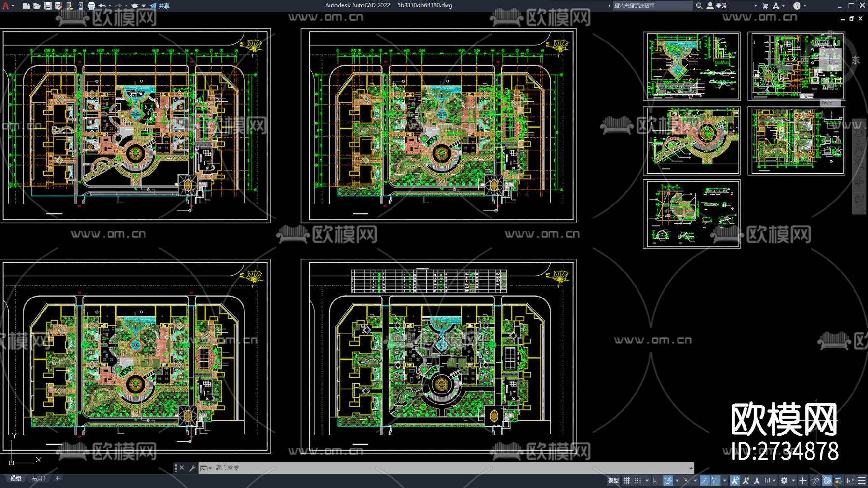Customize Quick Access Toolbar dropdown
The width and height of the screenshot is (868, 488).
(x=144, y=6)
